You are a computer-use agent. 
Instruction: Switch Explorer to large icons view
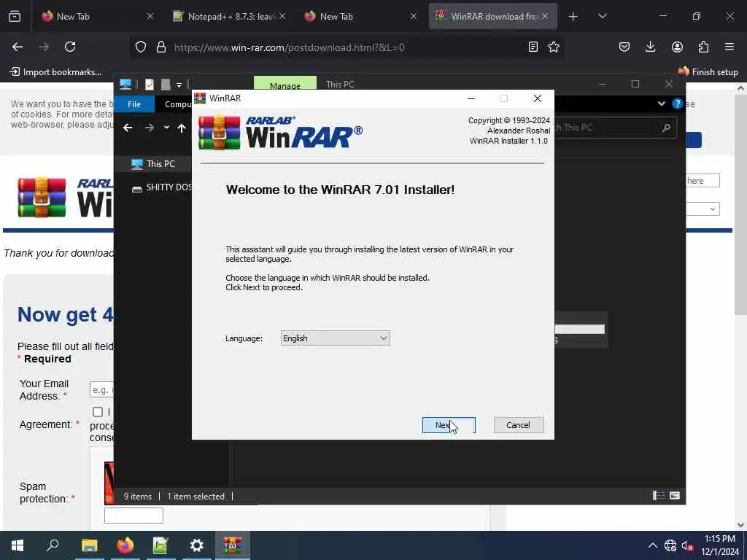tap(675, 496)
